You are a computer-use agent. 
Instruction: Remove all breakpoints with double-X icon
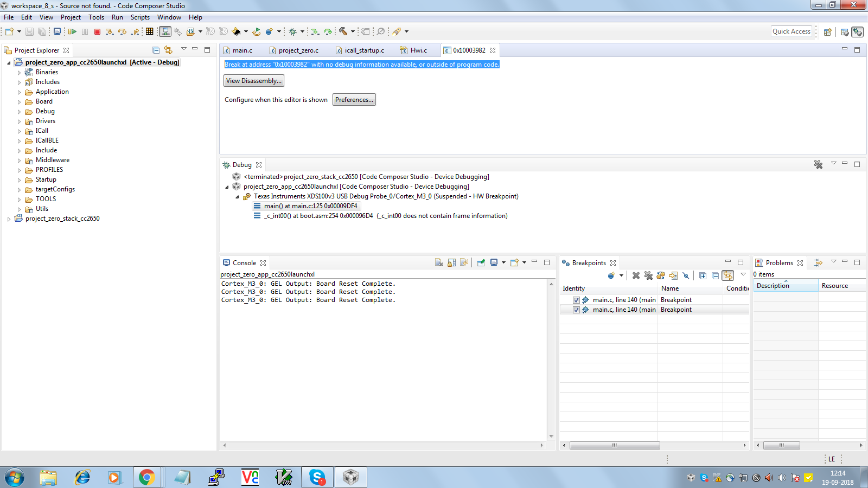click(x=648, y=275)
